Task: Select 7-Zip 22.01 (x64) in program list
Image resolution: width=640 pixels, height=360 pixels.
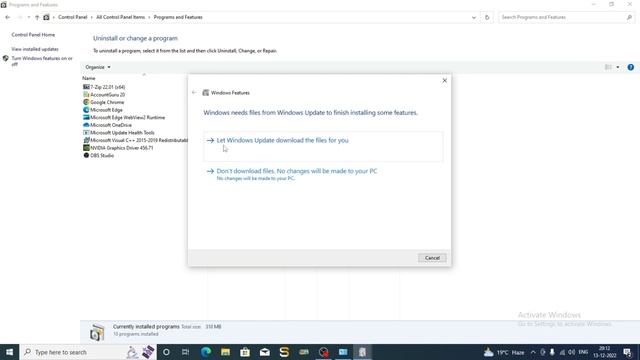Action: (107, 87)
